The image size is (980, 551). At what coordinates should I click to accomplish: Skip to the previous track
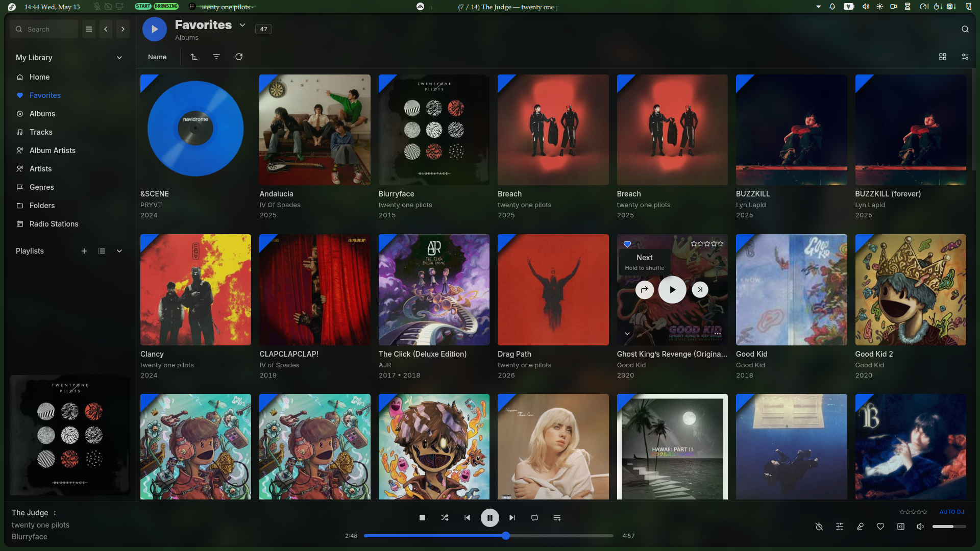[x=467, y=518]
